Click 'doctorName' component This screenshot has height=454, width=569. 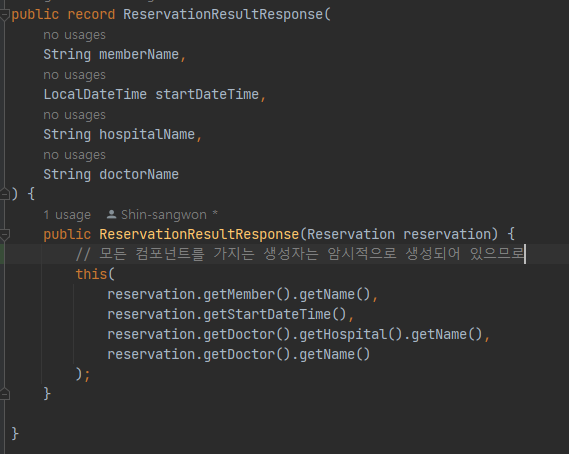(x=139, y=175)
